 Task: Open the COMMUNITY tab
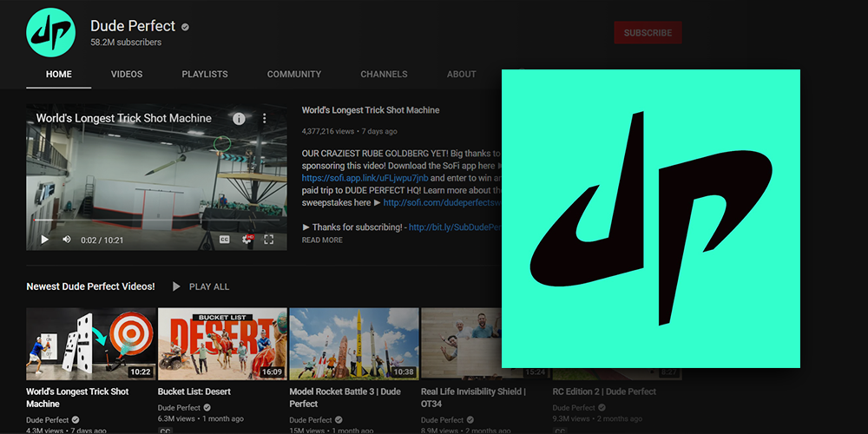coord(294,74)
